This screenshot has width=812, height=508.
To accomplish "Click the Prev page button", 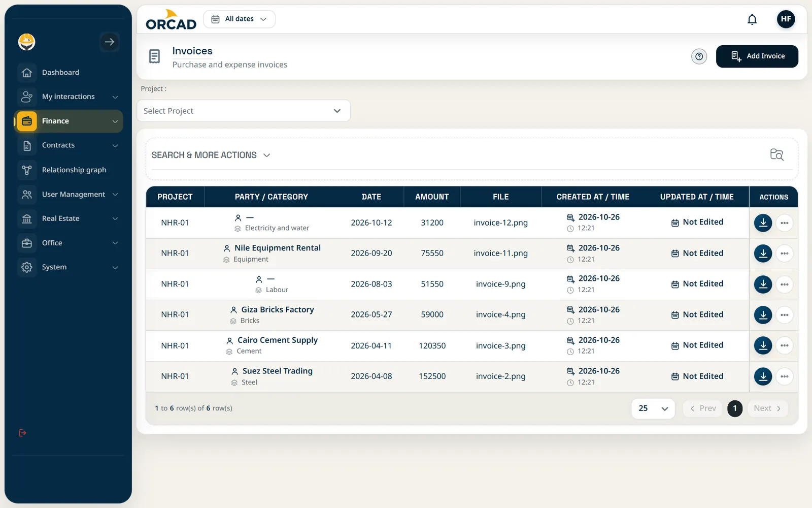I will pos(702,408).
